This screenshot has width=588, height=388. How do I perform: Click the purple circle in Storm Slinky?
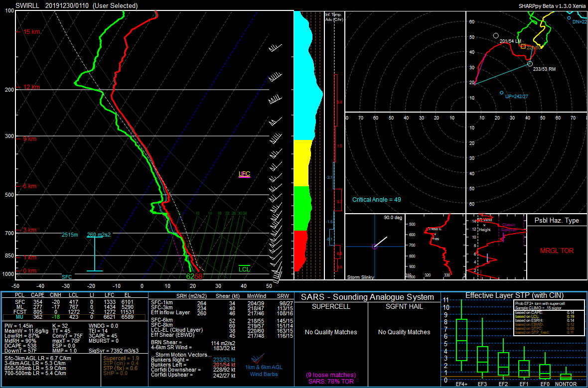(375, 246)
